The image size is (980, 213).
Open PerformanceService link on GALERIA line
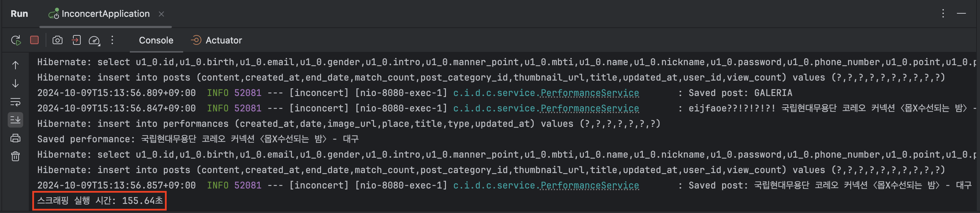click(x=590, y=93)
